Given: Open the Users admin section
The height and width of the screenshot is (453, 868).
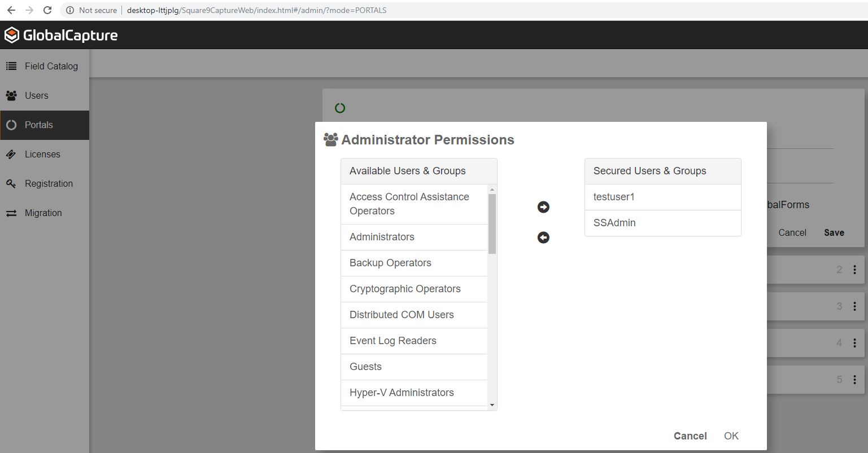Looking at the screenshot, I should click(x=36, y=95).
